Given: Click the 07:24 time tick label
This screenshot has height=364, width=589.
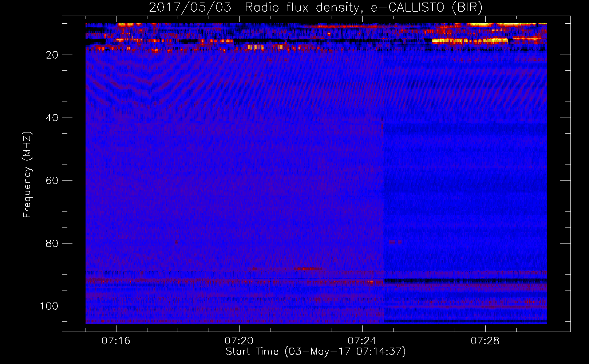Looking at the screenshot, I should (x=362, y=341).
